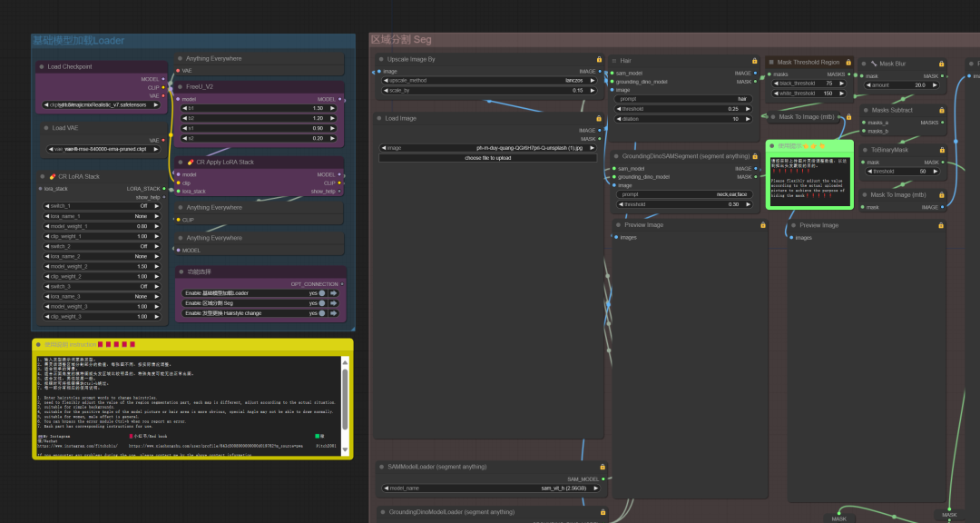Open ckpt_name dropdown in Load Checkpoint
This screenshot has height=523, width=980.
[x=102, y=105]
